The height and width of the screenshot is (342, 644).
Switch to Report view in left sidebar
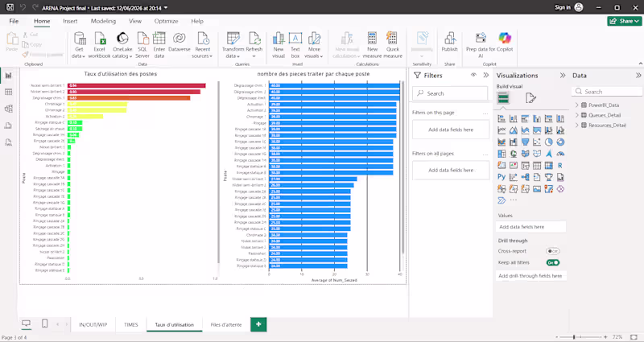click(x=8, y=76)
